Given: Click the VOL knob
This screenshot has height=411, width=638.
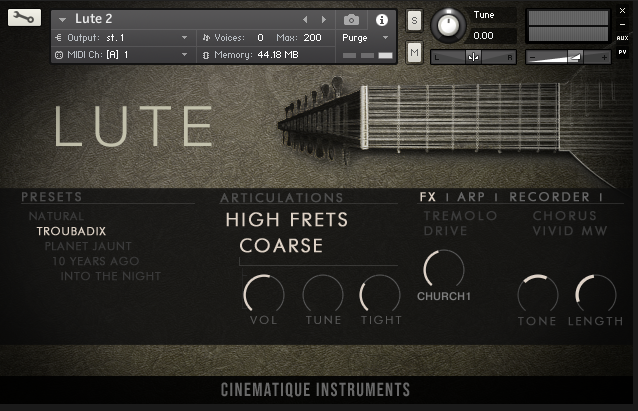Looking at the screenshot, I should coord(264,295).
